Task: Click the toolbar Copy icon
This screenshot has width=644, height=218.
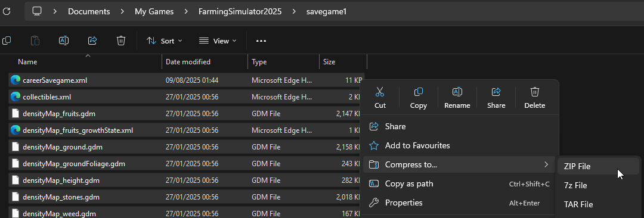Action: (7, 41)
